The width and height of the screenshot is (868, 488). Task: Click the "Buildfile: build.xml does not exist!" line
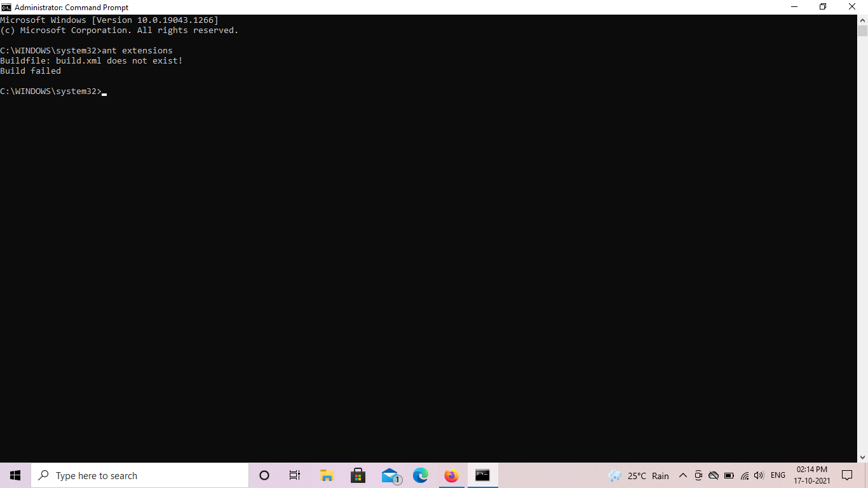92,60
